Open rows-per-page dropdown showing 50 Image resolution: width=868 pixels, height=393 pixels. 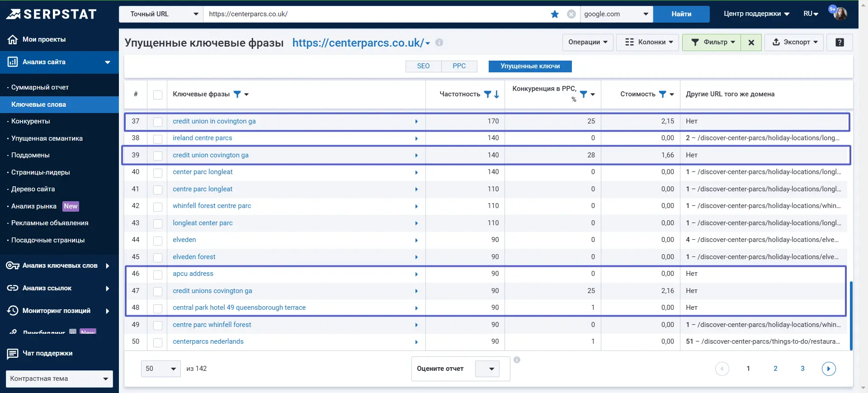click(x=161, y=369)
